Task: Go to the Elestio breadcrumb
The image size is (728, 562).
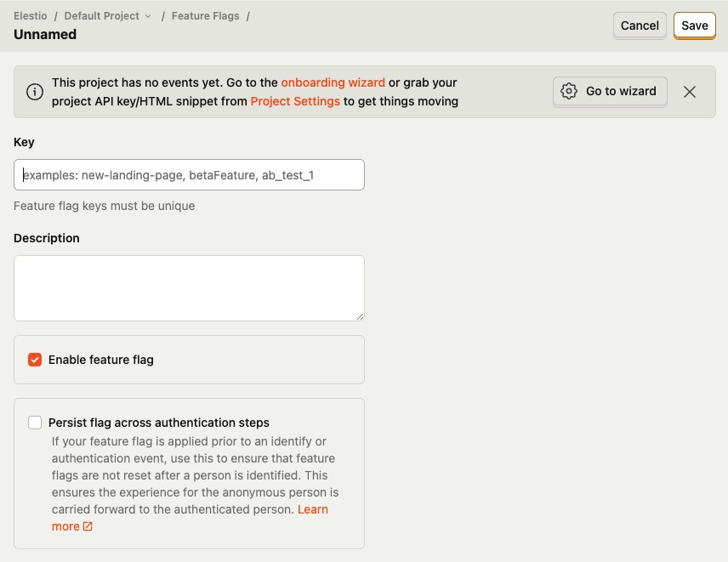Action: (31, 16)
